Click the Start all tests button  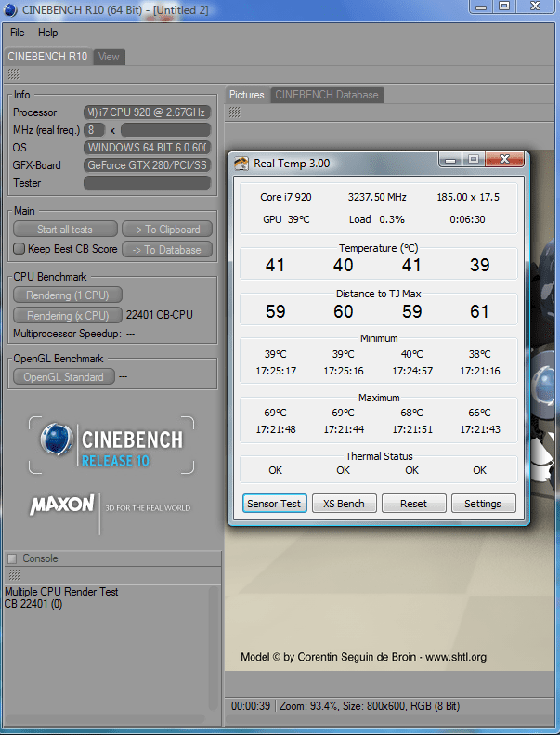pyautogui.click(x=65, y=230)
